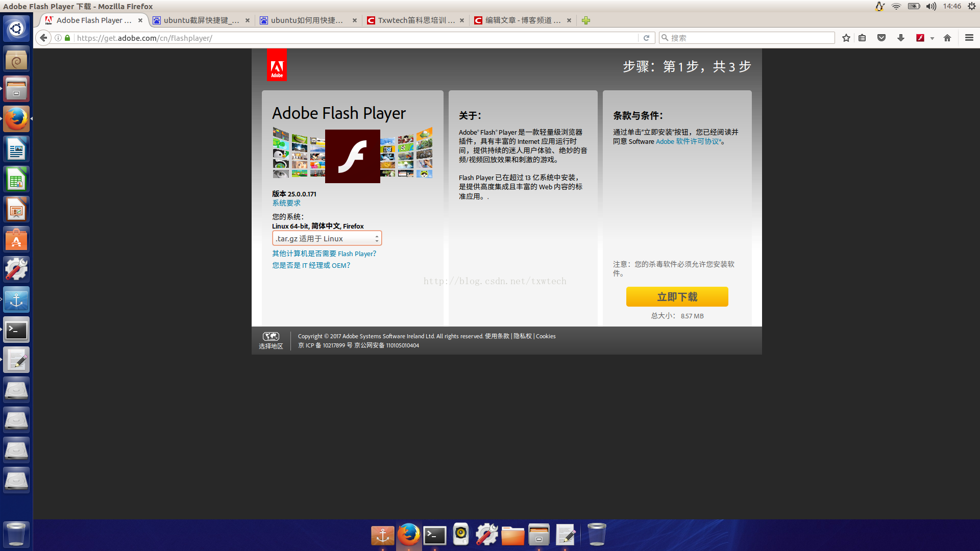
Task: Open the clock showing 14:46
Action: [952, 6]
